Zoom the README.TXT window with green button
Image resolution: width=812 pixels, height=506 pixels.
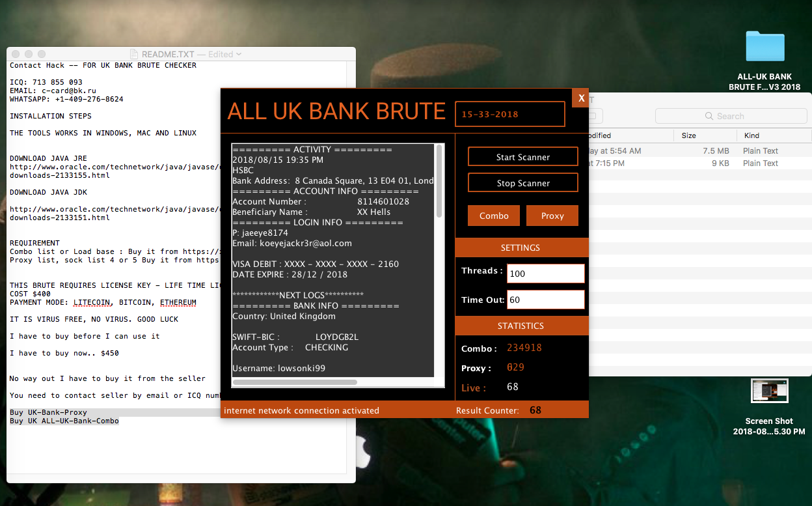(42, 54)
